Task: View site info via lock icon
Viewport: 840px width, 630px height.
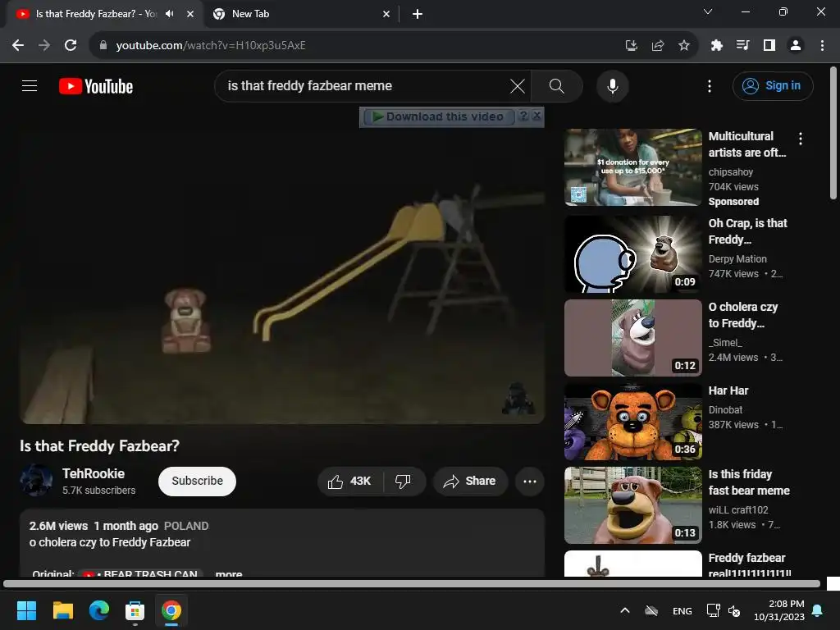Action: [x=103, y=45]
